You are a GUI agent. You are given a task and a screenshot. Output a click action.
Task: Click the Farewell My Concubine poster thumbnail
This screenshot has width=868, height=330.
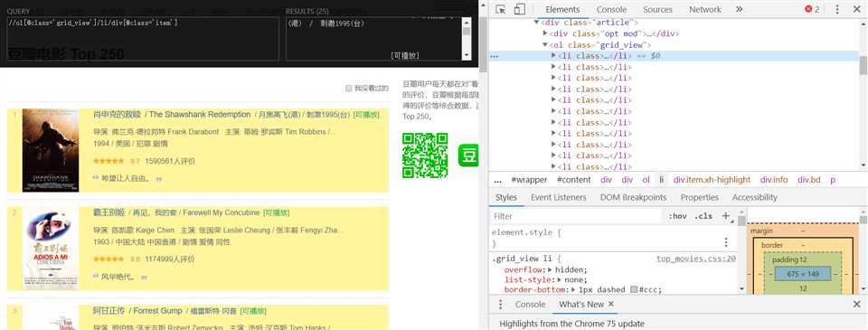[x=51, y=248]
